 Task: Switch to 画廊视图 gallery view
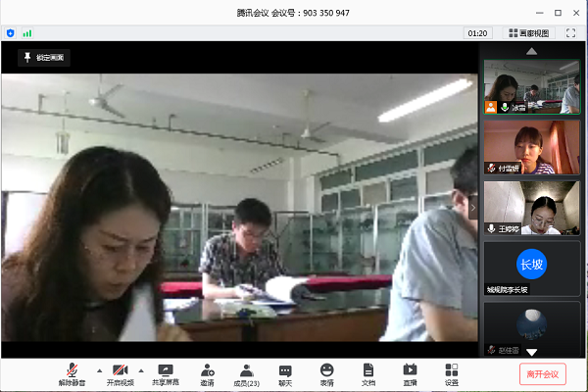click(529, 32)
